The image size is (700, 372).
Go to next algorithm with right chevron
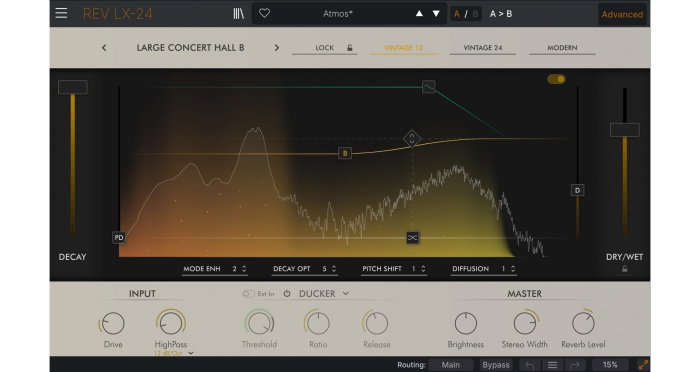(277, 48)
